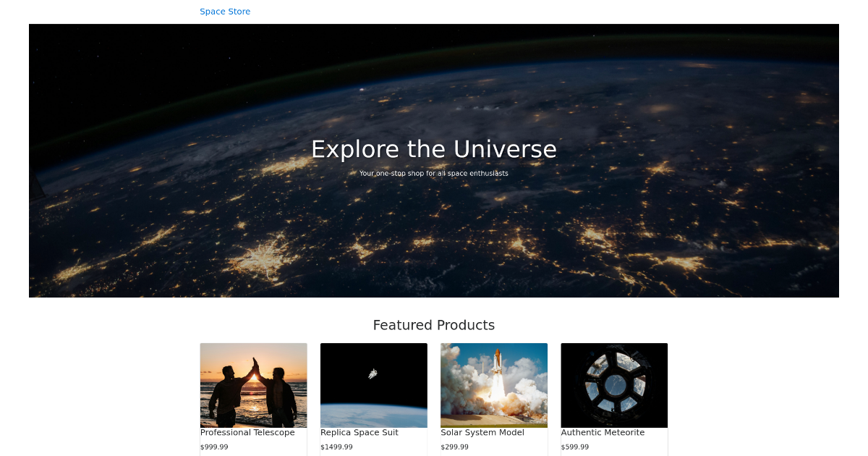Click the Authentic Meteorite product card
Viewport: 868px width, 456px height.
coord(614,398)
